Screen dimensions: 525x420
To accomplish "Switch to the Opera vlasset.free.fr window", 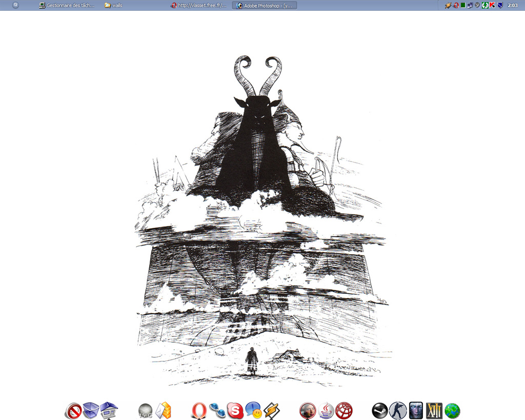I will 199,5.
